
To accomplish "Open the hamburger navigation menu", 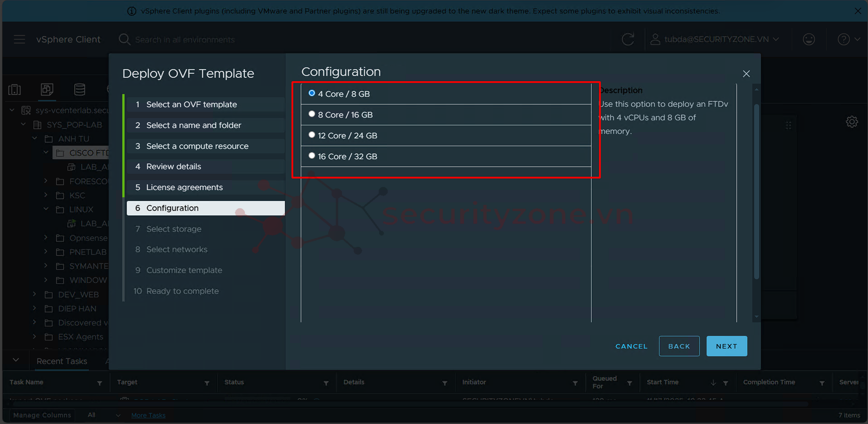I will pyautogui.click(x=20, y=39).
